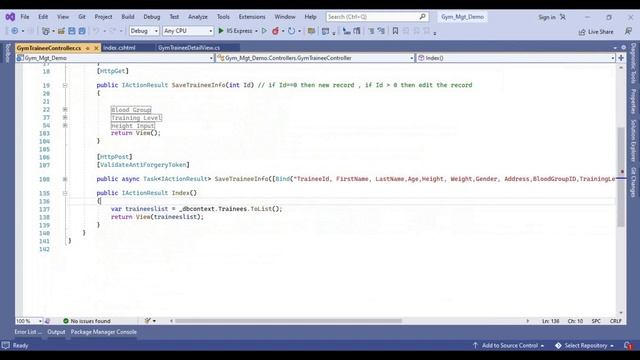The height and width of the screenshot is (360, 640).
Task: Click the restart circular arrow icon
Action: [291, 31]
